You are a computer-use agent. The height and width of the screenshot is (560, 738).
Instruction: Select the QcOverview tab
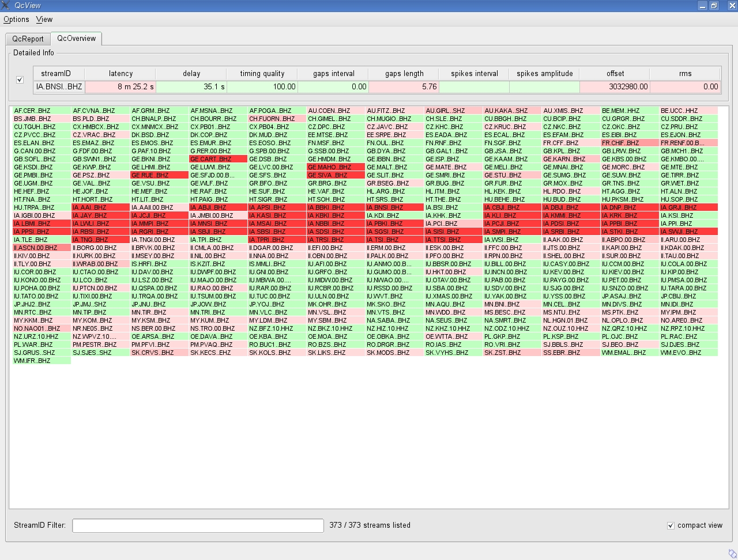point(76,39)
